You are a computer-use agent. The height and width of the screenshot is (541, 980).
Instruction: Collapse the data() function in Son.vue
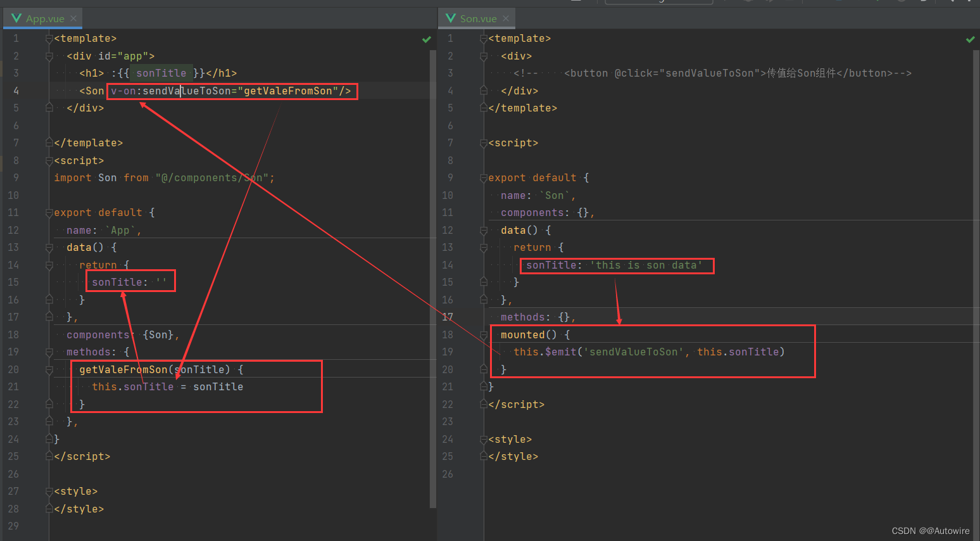point(484,231)
